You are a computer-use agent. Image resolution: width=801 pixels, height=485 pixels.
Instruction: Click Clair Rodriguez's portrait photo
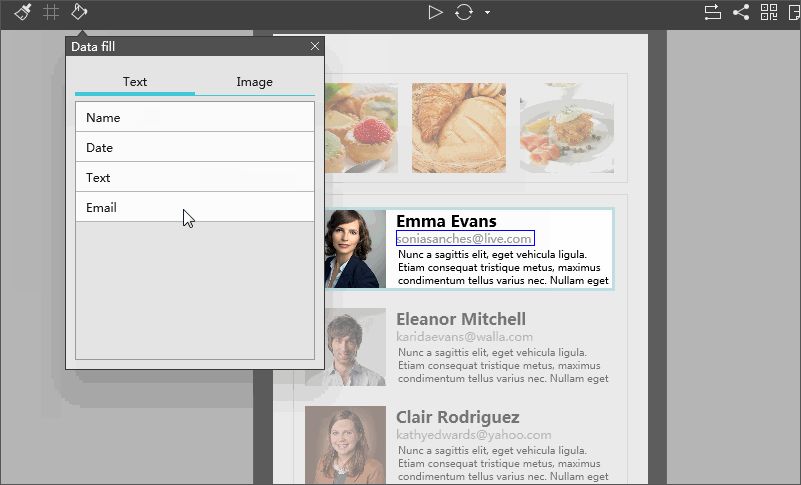click(x=345, y=445)
